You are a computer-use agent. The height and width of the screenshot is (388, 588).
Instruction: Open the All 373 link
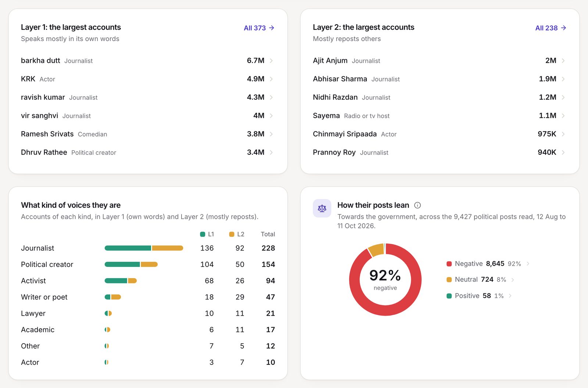click(x=259, y=28)
